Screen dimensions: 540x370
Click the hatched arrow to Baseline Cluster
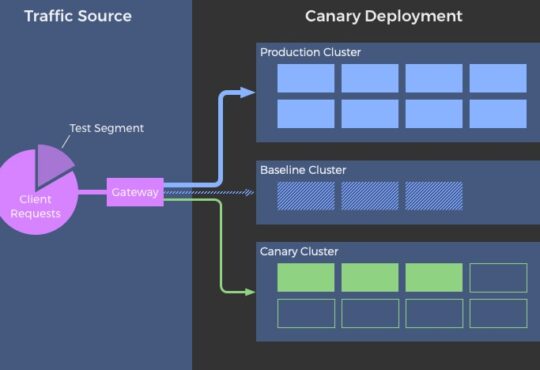point(209,192)
